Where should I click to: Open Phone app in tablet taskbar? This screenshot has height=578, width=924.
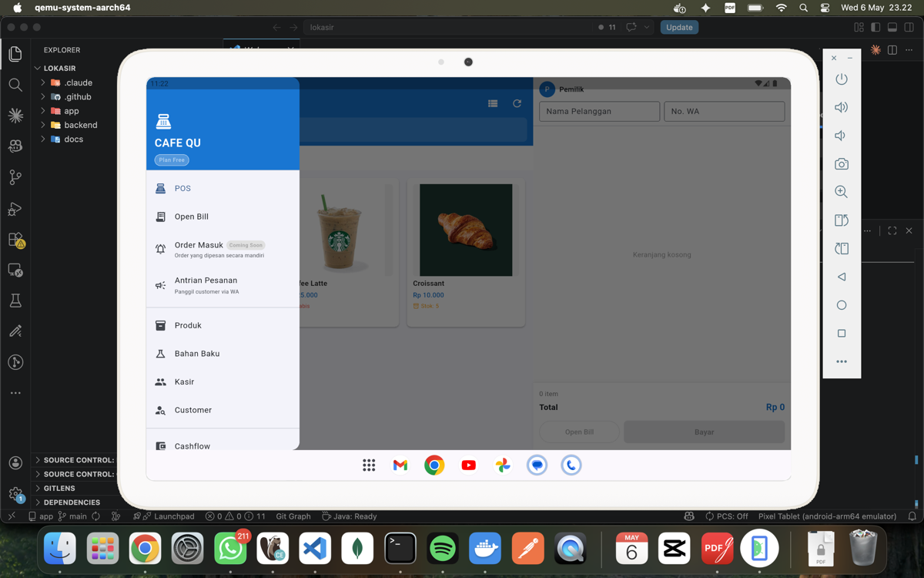pos(571,465)
